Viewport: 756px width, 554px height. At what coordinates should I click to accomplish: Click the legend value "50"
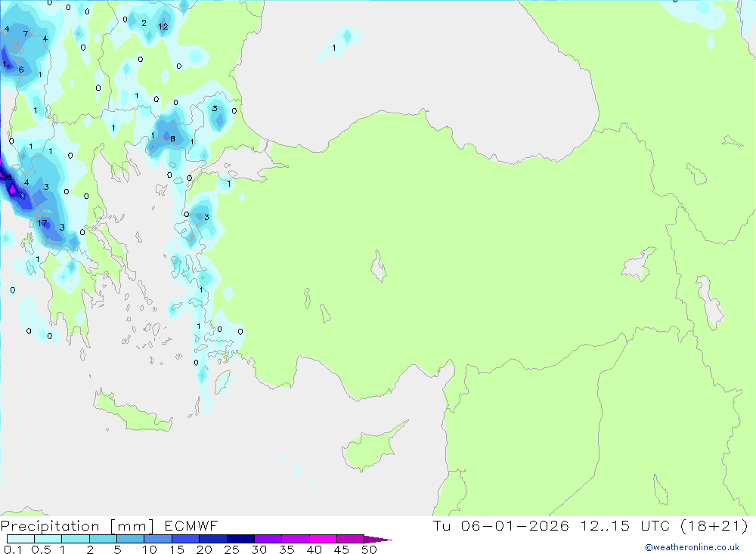pos(370,549)
